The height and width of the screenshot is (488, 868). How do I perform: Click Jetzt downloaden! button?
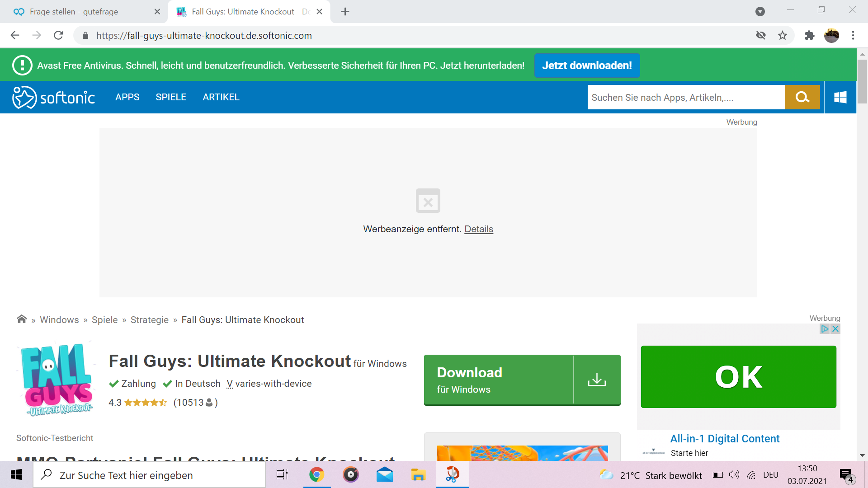point(587,66)
